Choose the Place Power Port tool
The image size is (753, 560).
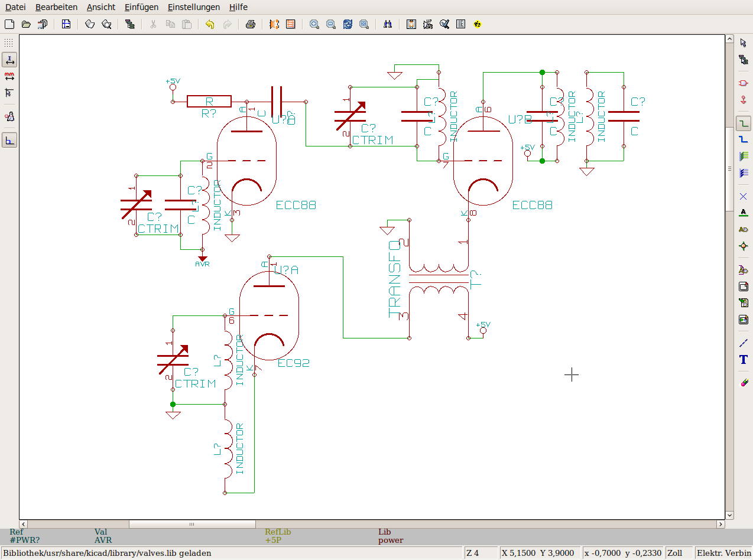(744, 99)
